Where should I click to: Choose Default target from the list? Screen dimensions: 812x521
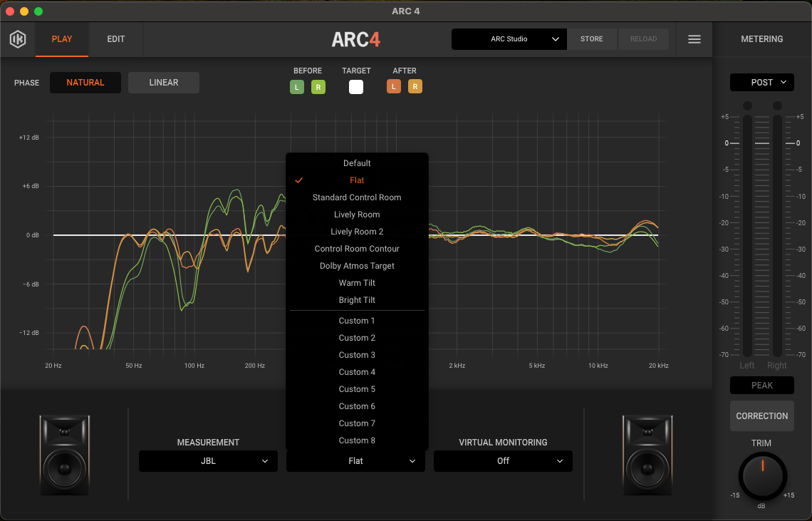point(357,163)
